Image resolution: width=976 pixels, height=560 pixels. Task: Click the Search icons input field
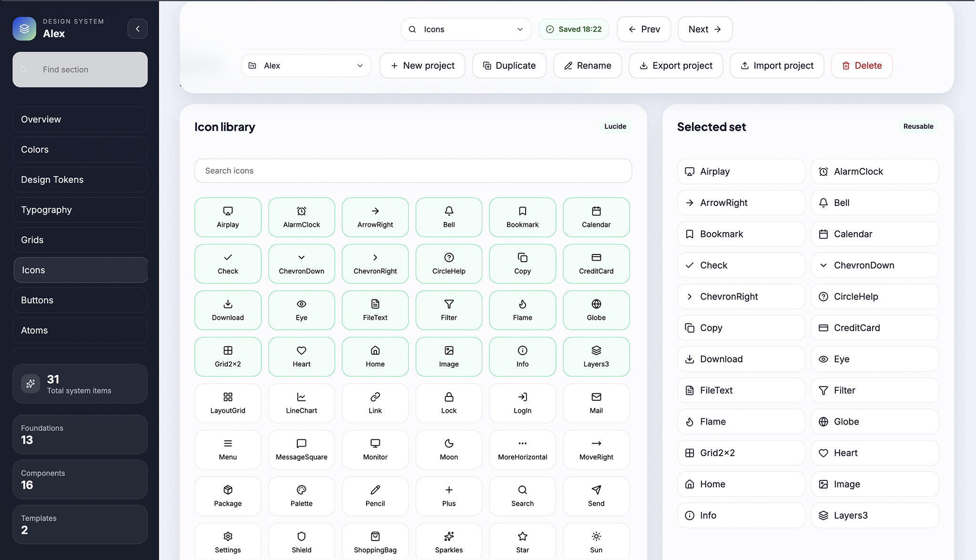pyautogui.click(x=413, y=171)
